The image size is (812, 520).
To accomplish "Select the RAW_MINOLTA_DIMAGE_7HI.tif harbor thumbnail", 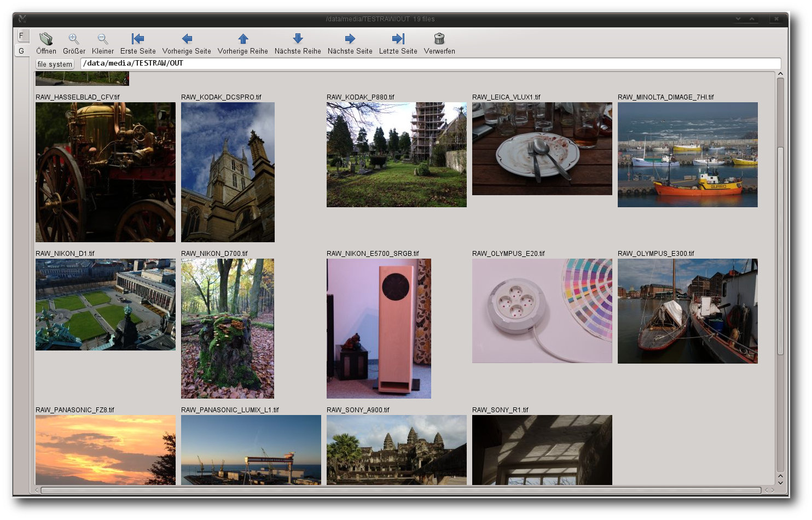I will (x=688, y=155).
